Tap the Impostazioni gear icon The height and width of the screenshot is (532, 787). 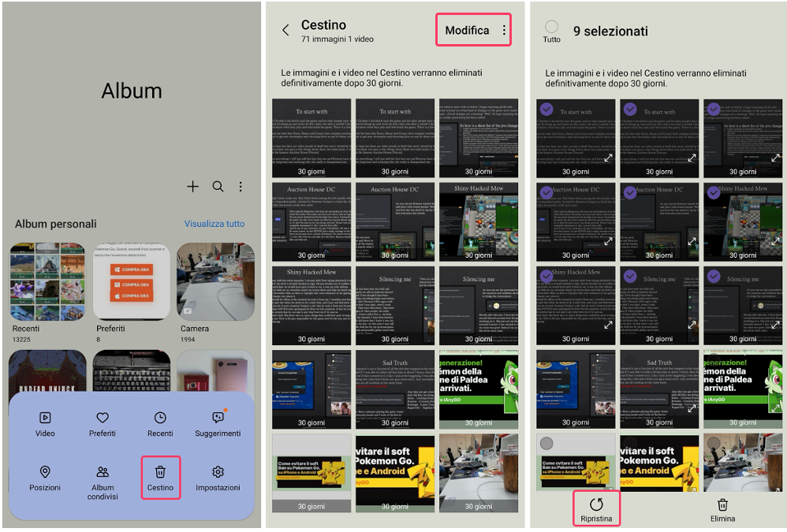coord(218,471)
